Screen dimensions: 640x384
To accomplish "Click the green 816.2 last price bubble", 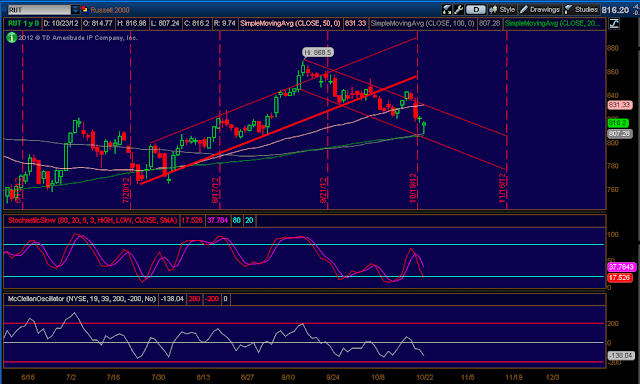I will 618,123.
